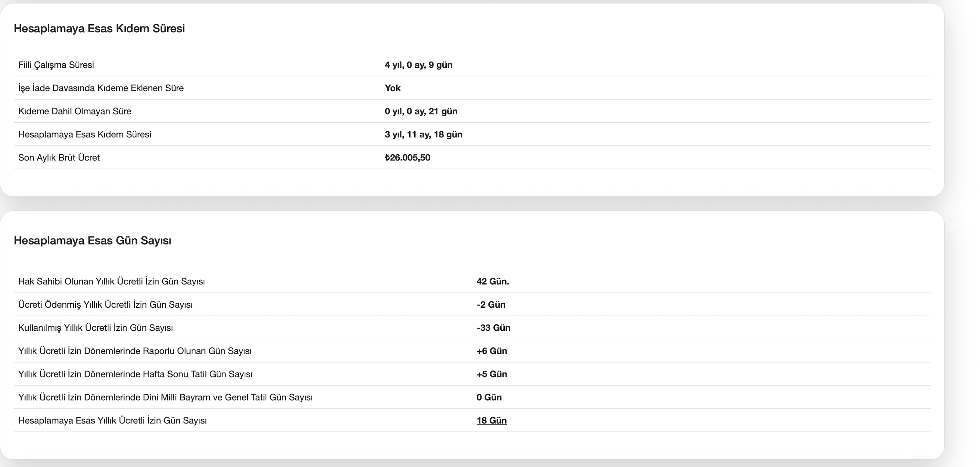The width and height of the screenshot is (980, 467).
Task: Click the Dini Milli Bayram ve Genel Tatil row label
Action: pos(165,397)
